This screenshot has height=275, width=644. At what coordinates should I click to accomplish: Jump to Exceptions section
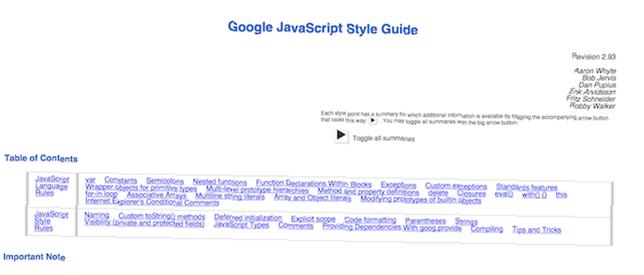pyautogui.click(x=399, y=185)
